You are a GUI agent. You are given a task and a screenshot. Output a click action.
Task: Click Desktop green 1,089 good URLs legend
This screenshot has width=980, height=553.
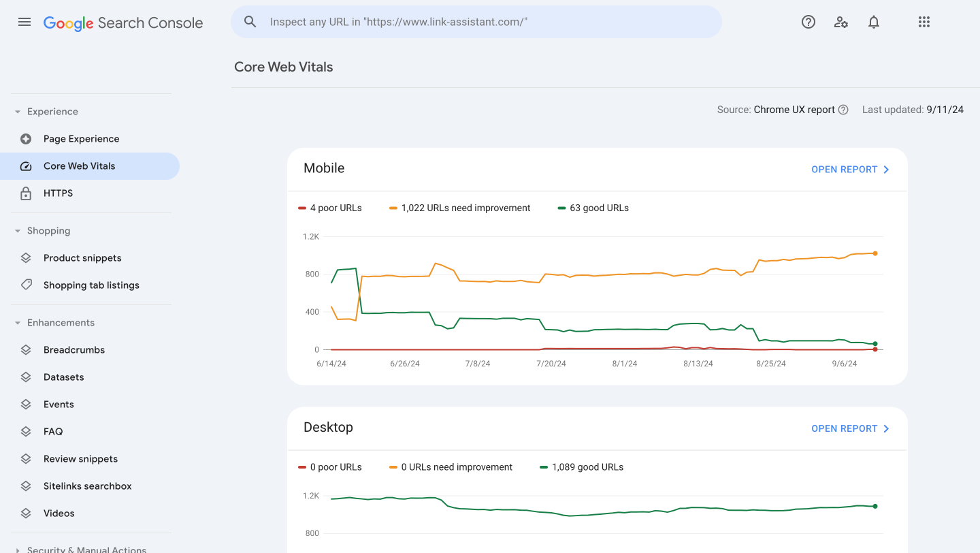pos(582,467)
